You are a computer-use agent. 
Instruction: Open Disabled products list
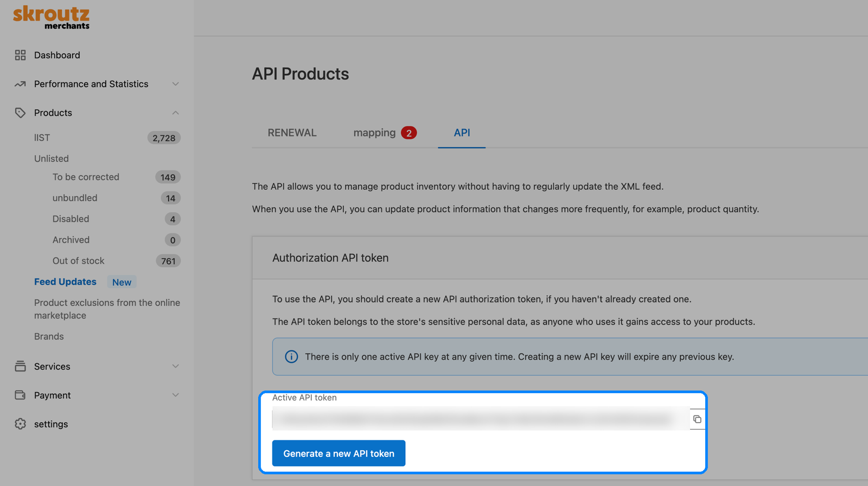pyautogui.click(x=71, y=219)
